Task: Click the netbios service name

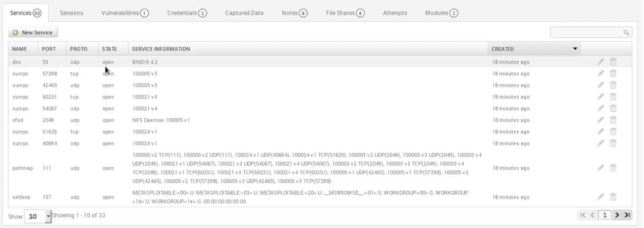Action: click(x=21, y=197)
